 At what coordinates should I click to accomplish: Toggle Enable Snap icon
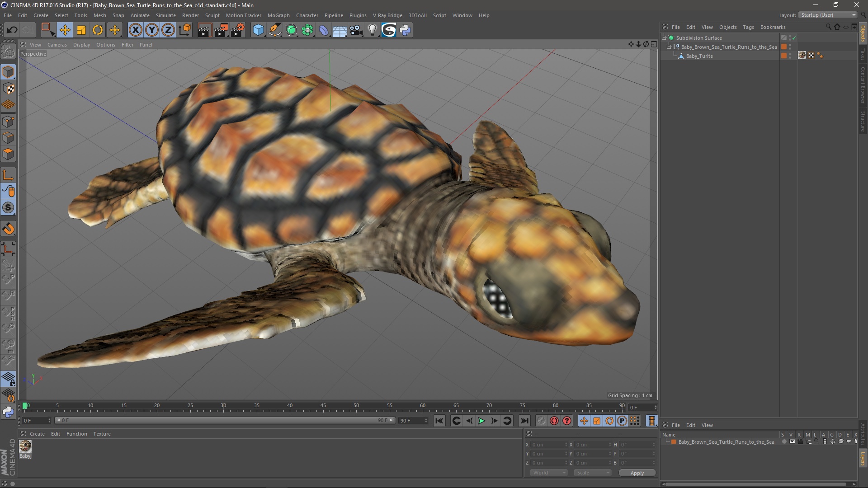point(8,208)
